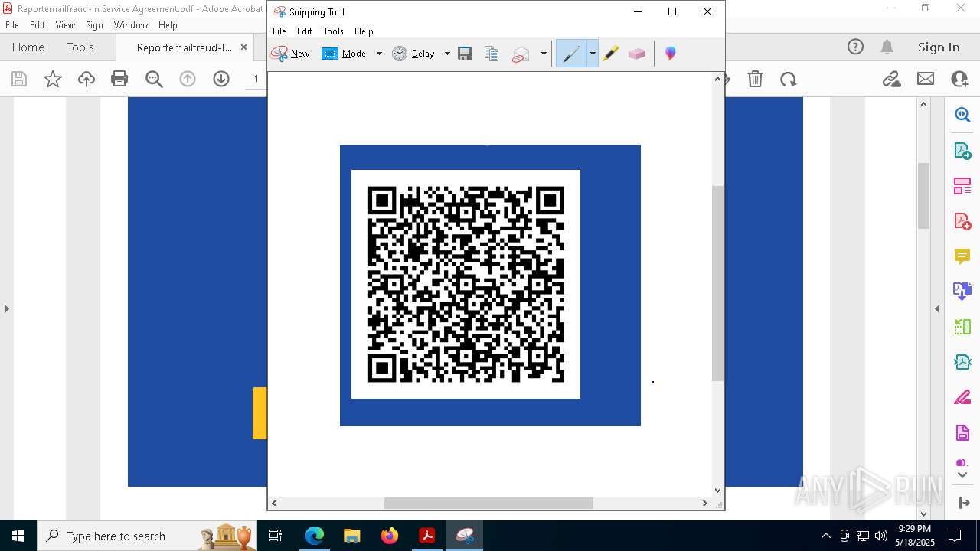Open Acrobat notifications bell
Viewport: 980px width, 551px height.
click(887, 47)
